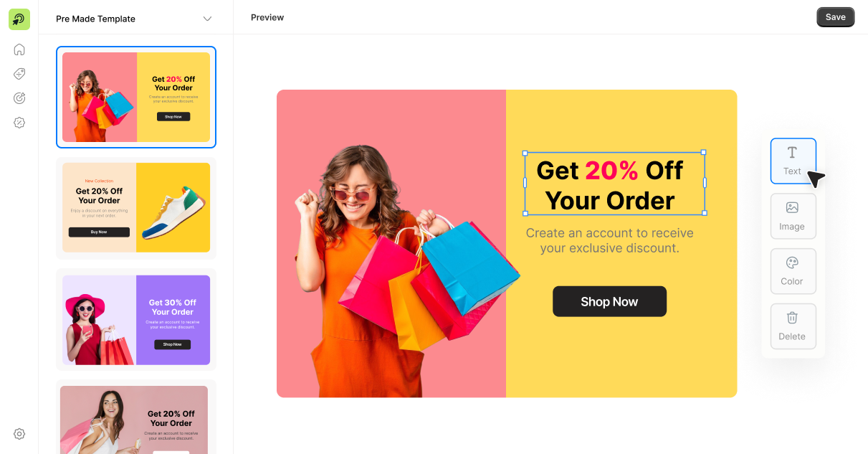The width and height of the screenshot is (868, 454).
Task: Click the subtitle Create an account text
Action: click(609, 240)
